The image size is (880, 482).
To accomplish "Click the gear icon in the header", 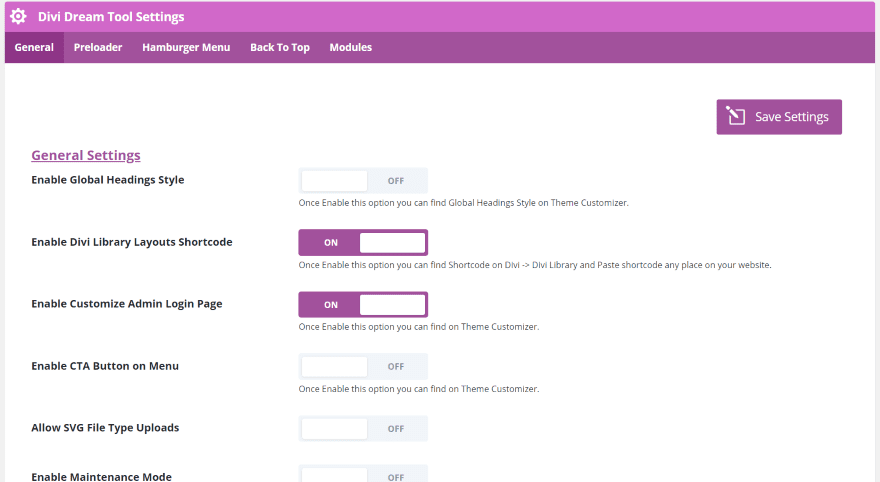I will pyautogui.click(x=18, y=16).
